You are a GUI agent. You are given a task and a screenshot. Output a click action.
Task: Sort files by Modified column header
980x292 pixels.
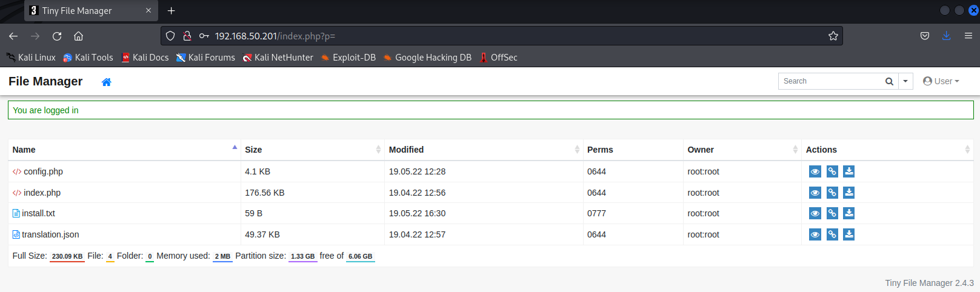click(x=406, y=150)
